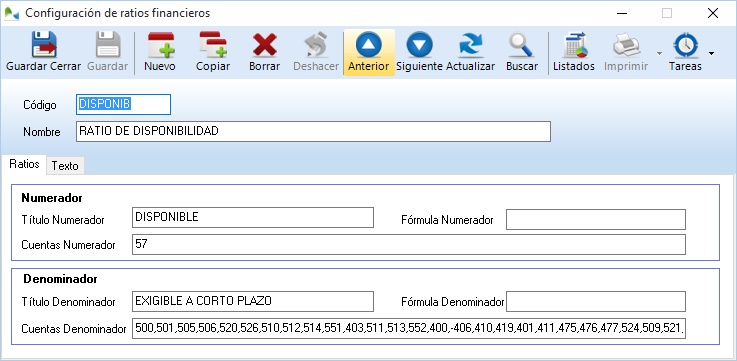Click the Cuentas Denominador accounts list field
The image size is (737, 361).
click(x=409, y=329)
